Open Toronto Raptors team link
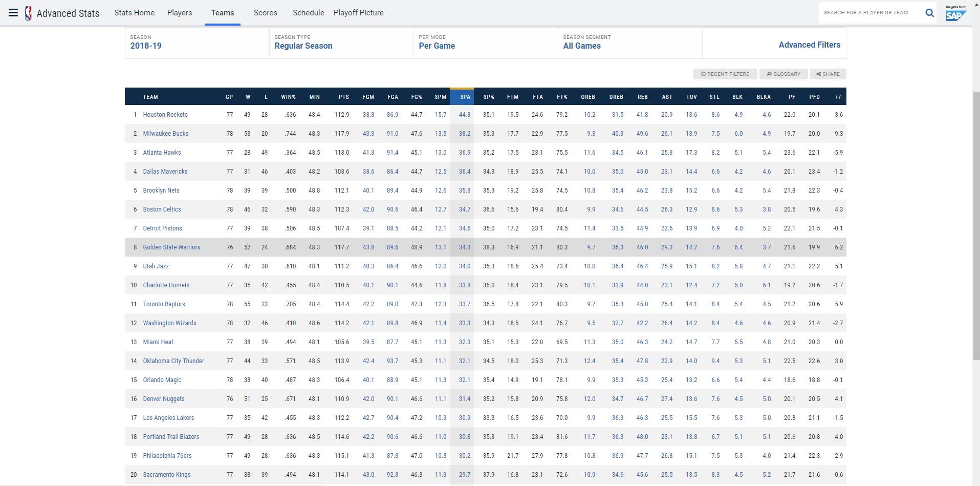 [x=164, y=304]
